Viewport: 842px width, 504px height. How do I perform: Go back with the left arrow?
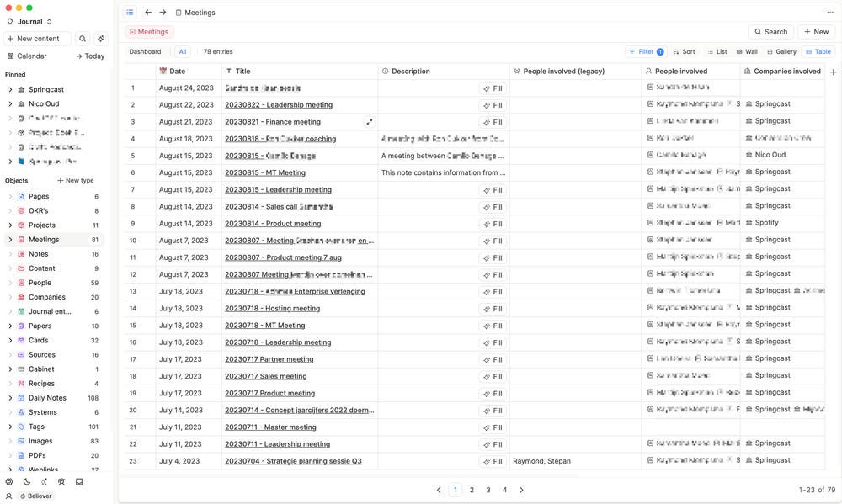pos(148,13)
